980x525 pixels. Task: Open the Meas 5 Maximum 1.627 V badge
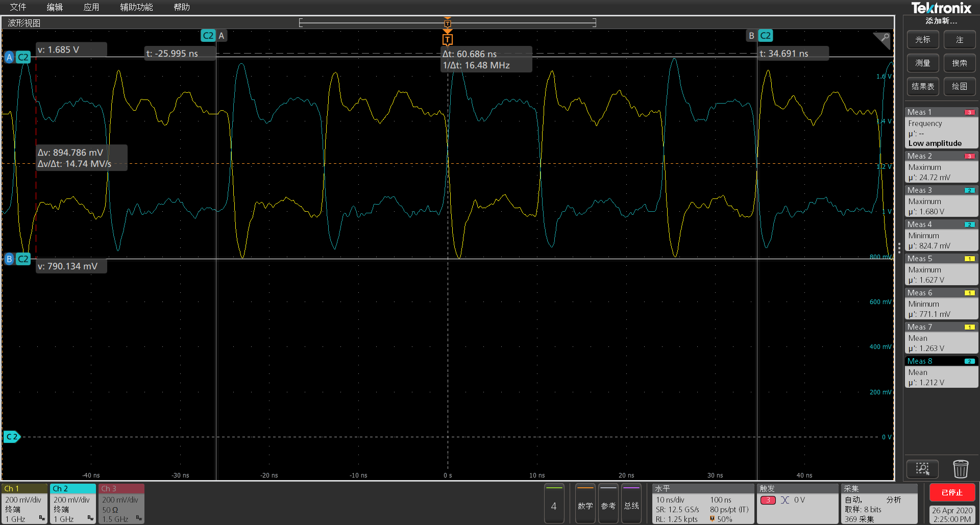click(x=941, y=270)
